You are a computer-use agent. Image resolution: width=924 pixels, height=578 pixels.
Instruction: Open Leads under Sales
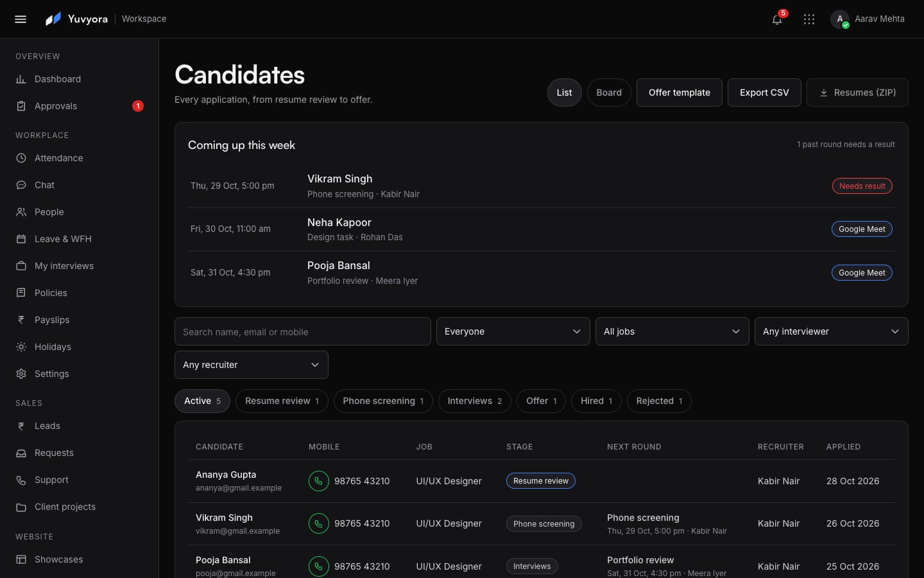click(x=80, y=426)
